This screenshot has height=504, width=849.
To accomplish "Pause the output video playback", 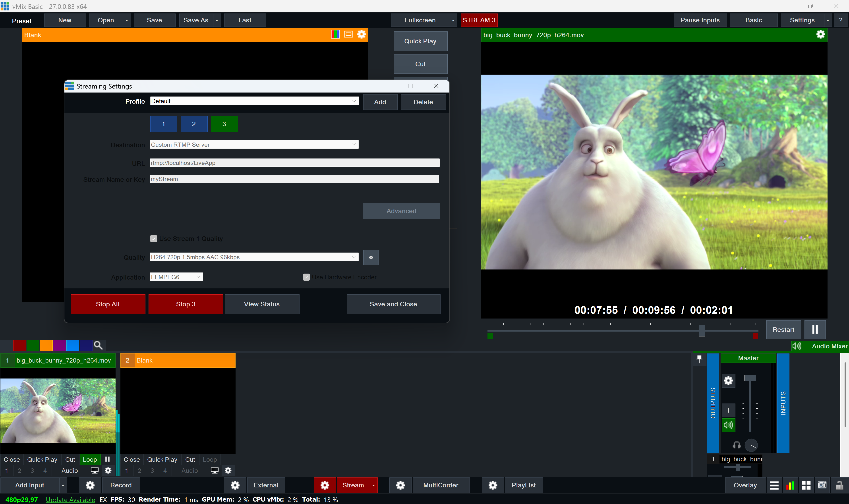I will pos(815,329).
